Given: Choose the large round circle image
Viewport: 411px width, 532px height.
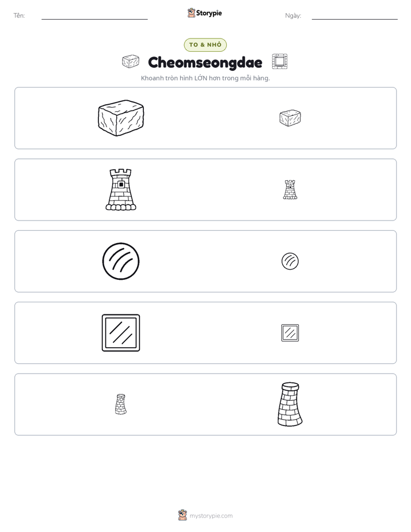Looking at the screenshot, I should point(121,261).
